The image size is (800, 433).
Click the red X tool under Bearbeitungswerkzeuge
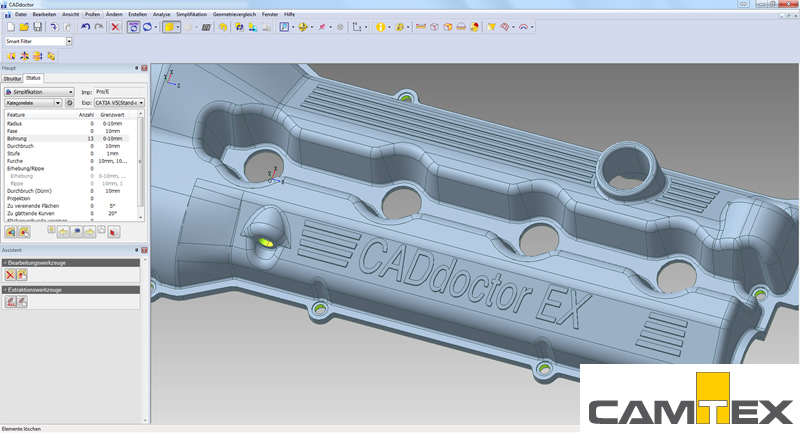pyautogui.click(x=10, y=274)
